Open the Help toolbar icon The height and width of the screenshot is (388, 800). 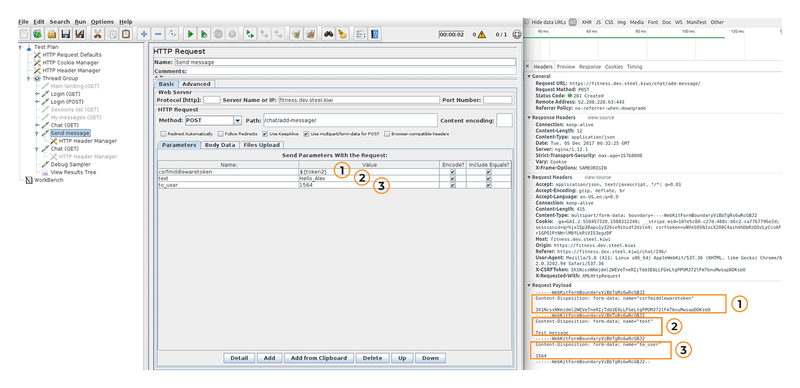click(x=375, y=34)
